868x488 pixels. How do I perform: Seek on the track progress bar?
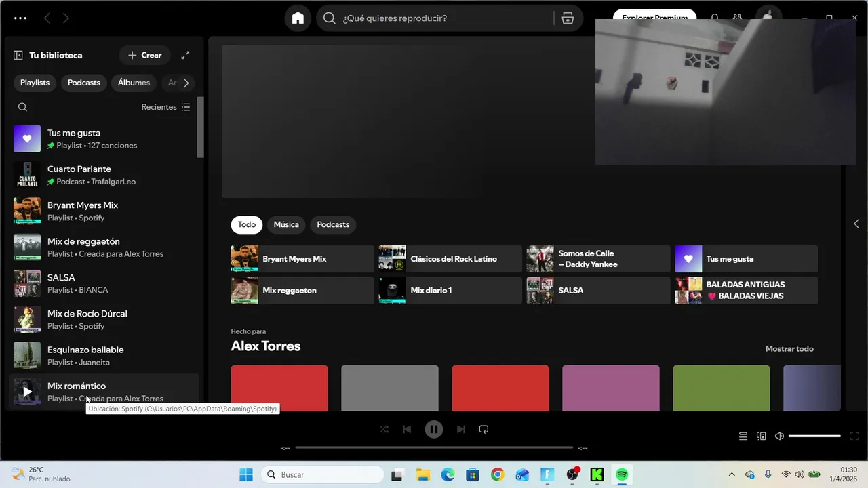pyautogui.click(x=434, y=447)
